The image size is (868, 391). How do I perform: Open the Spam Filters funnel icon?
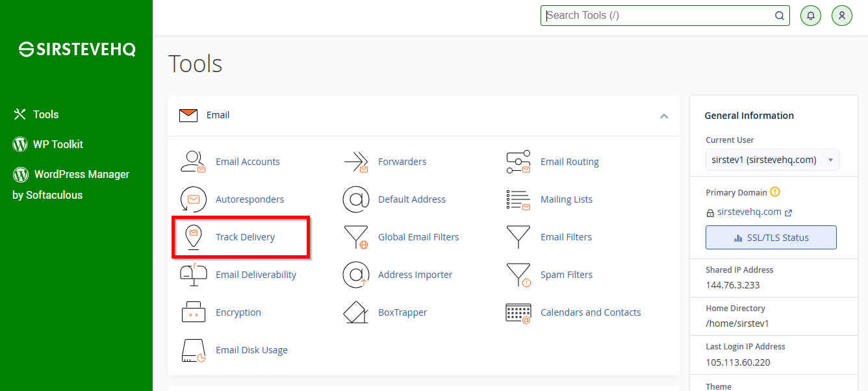click(x=518, y=275)
